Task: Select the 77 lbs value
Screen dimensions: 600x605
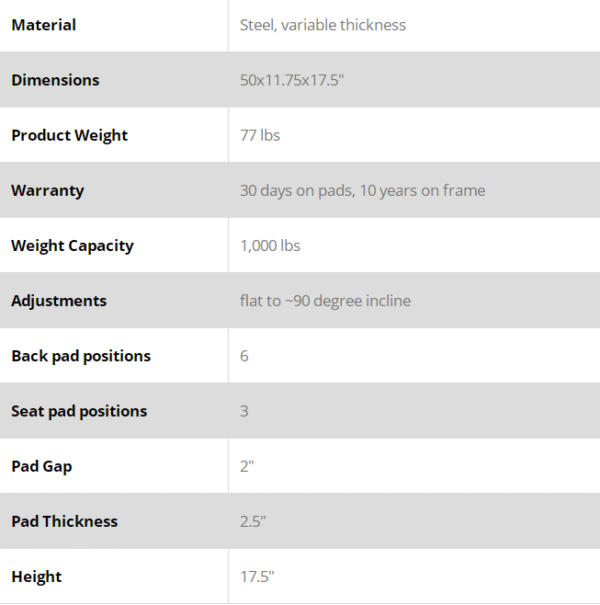Action: click(260, 135)
